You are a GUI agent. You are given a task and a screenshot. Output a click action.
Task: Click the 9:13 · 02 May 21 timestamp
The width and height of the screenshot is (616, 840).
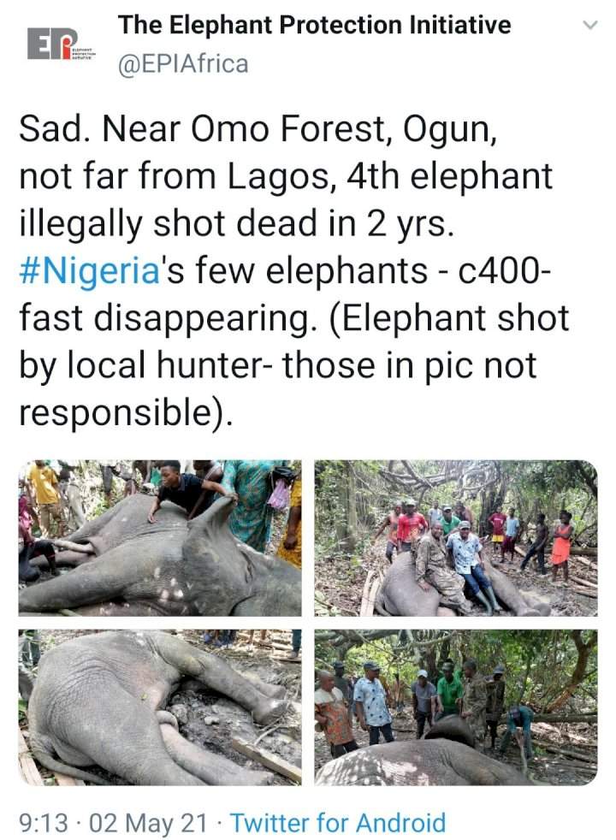click(112, 823)
